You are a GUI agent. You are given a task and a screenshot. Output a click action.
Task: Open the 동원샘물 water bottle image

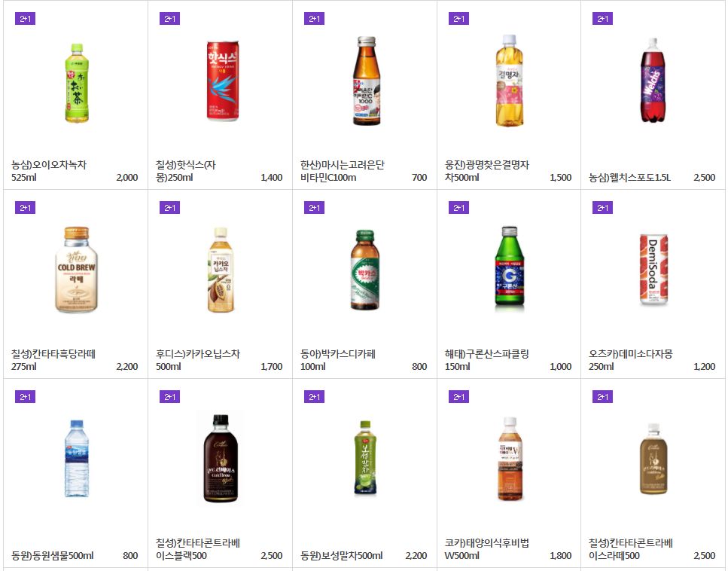point(77,459)
